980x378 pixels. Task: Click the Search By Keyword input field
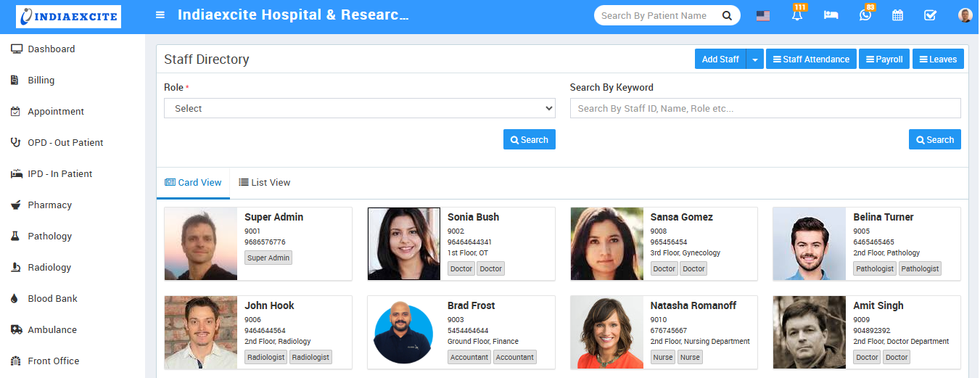(x=765, y=108)
